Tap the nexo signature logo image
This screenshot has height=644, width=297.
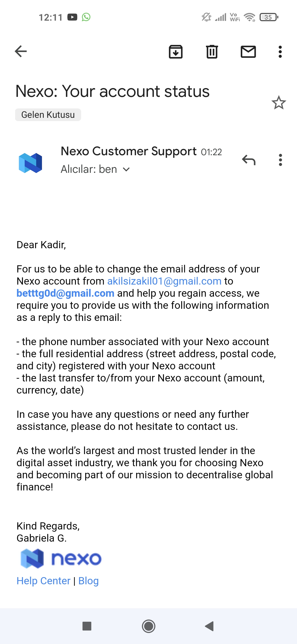coord(61,559)
